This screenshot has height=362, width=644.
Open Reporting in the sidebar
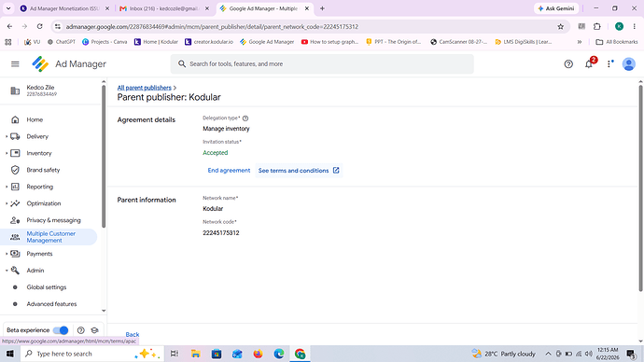[40, 187]
